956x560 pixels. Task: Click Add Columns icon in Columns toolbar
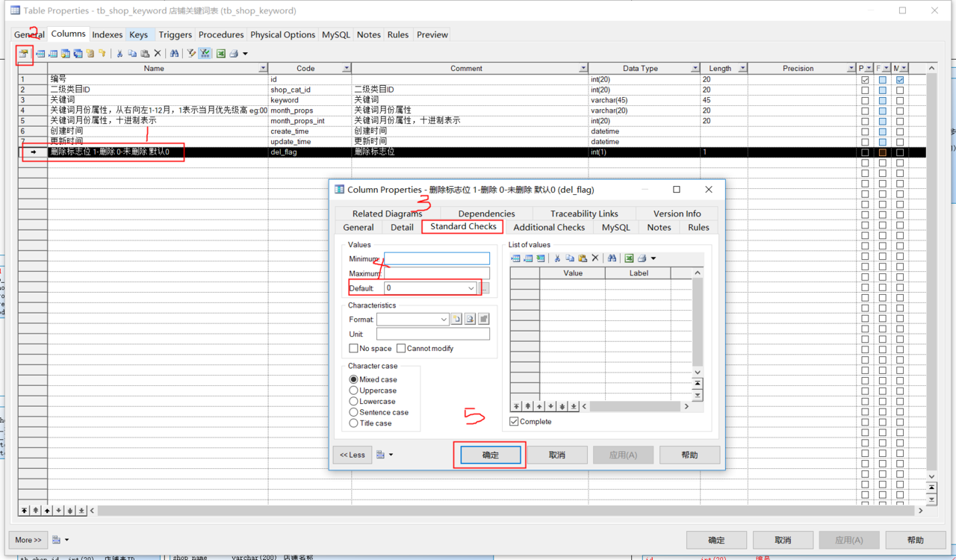65,54
